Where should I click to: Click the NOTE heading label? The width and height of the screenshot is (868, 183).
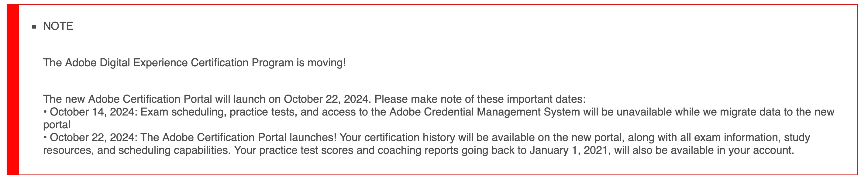click(x=58, y=26)
